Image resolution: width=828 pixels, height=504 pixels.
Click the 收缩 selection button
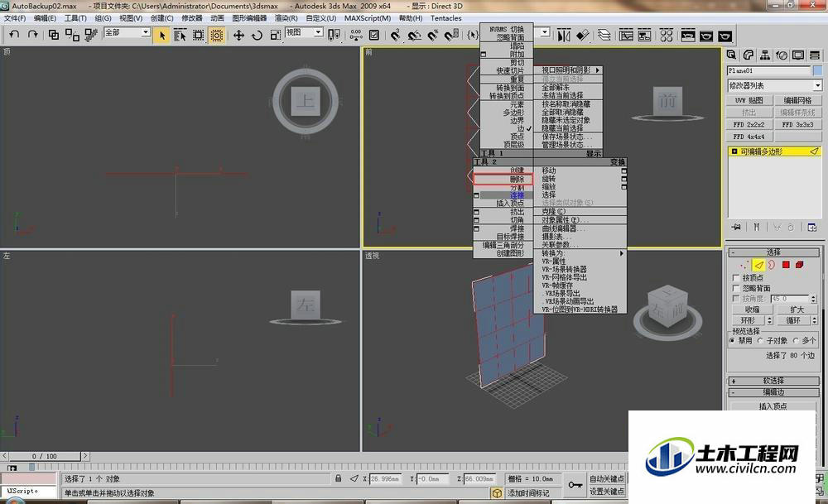click(752, 310)
